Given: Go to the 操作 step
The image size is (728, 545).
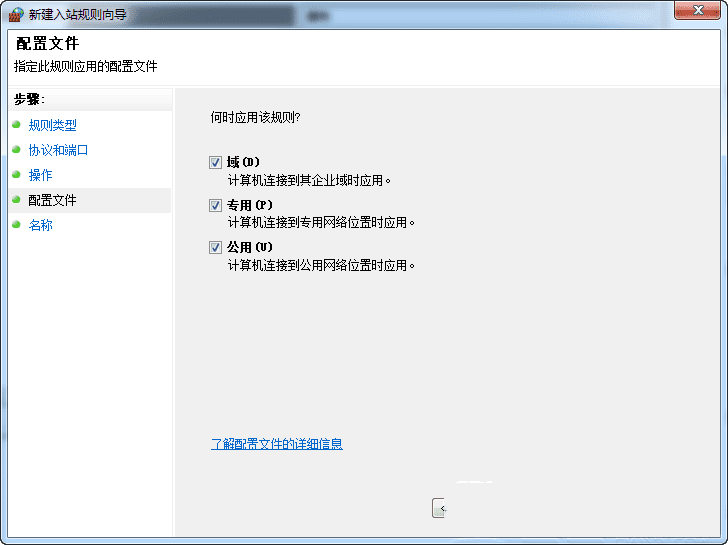Looking at the screenshot, I should click(x=40, y=175).
